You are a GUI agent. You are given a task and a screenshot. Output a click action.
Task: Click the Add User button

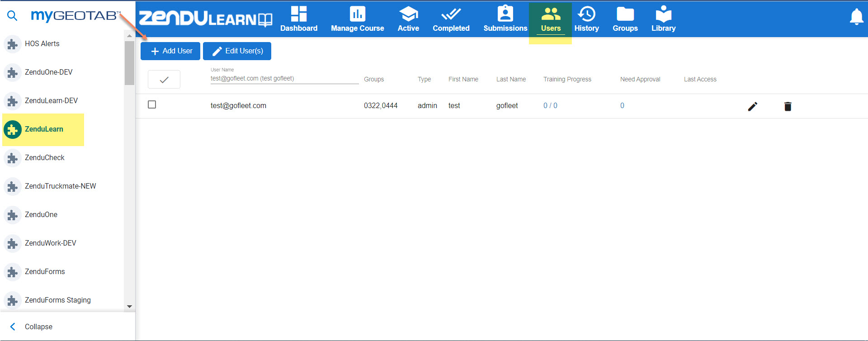tap(170, 51)
